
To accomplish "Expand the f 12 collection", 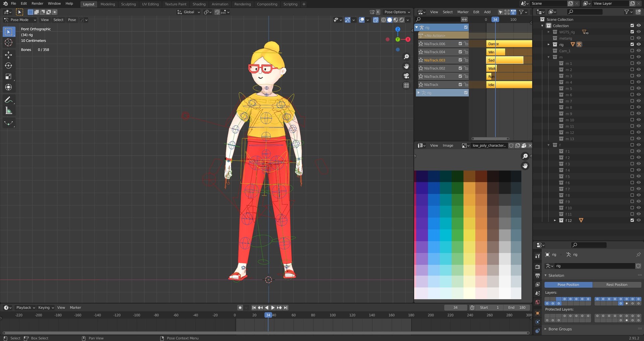I will click(x=555, y=220).
